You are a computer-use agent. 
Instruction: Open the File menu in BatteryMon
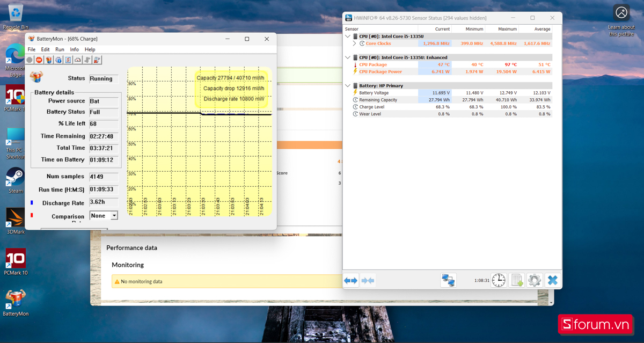click(32, 49)
